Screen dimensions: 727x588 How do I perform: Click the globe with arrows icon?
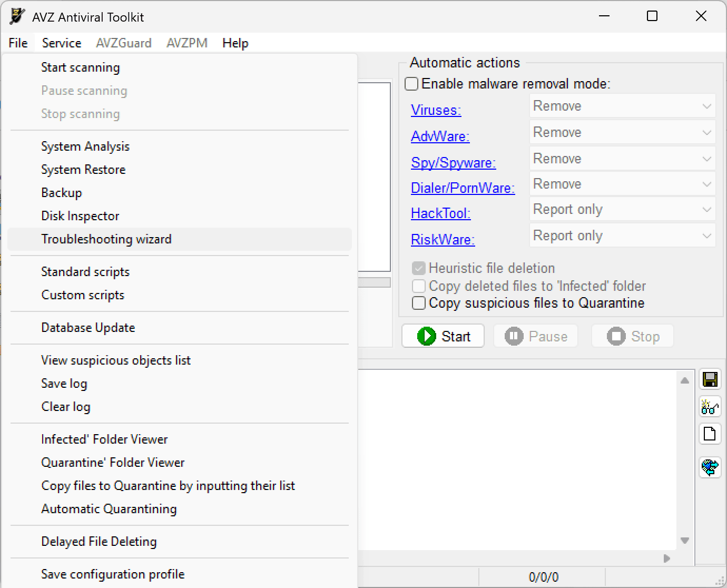(x=710, y=467)
